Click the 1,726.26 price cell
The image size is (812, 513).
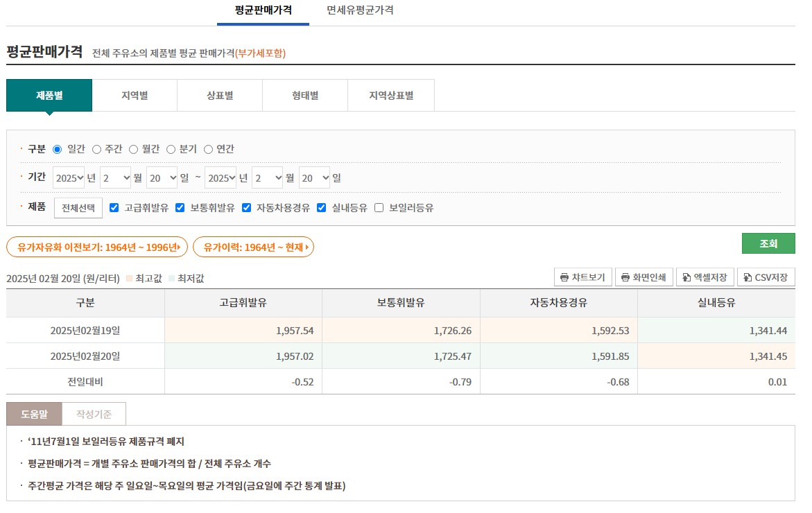(401, 330)
